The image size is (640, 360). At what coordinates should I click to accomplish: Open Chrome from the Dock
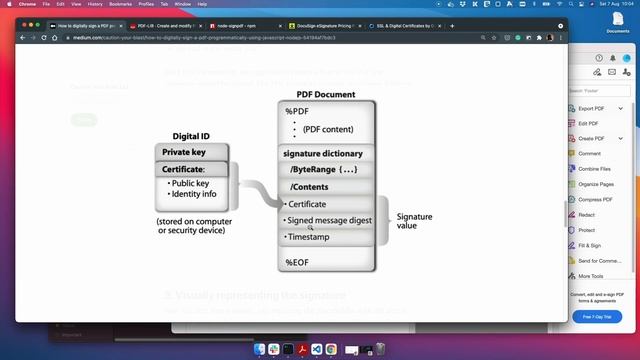coord(331,349)
